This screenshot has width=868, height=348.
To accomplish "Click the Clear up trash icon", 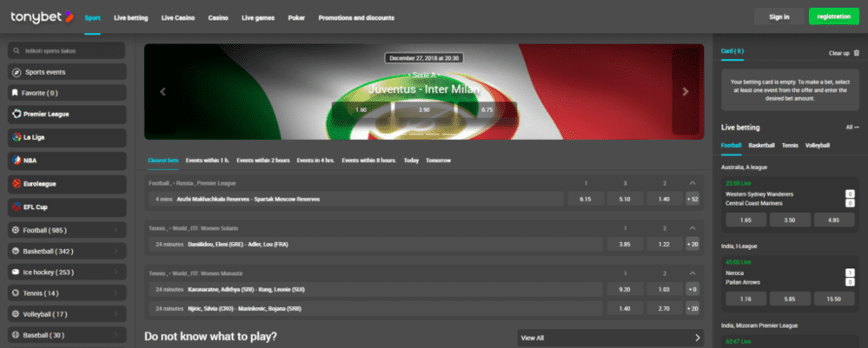I will pos(857,53).
